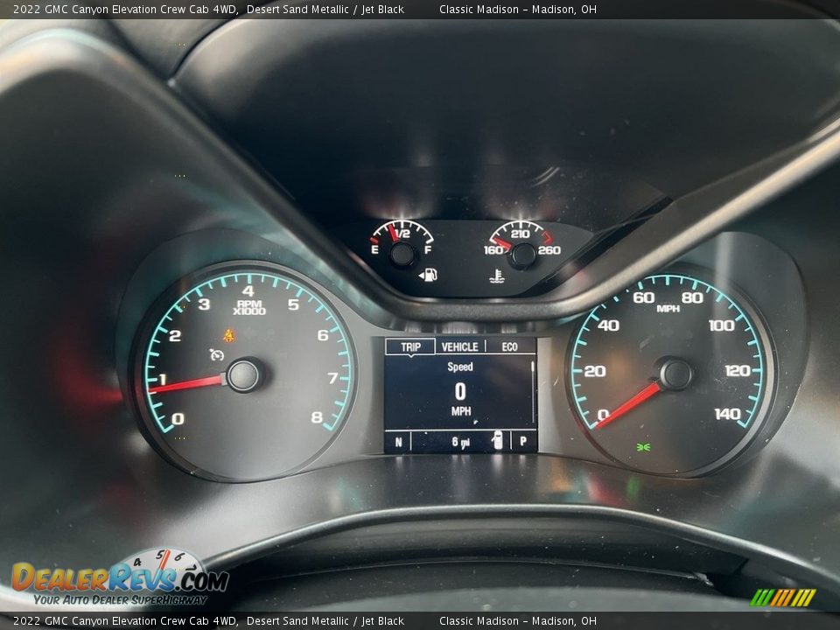The height and width of the screenshot is (630, 840).
Task: Click the 6 mi odometer reading
Action: (x=458, y=440)
